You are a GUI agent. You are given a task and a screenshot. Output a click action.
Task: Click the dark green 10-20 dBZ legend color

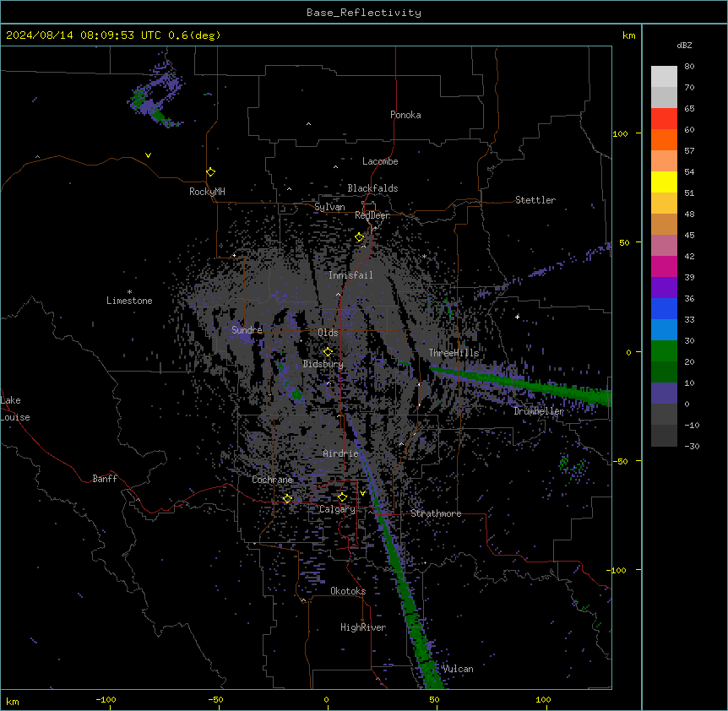click(664, 372)
